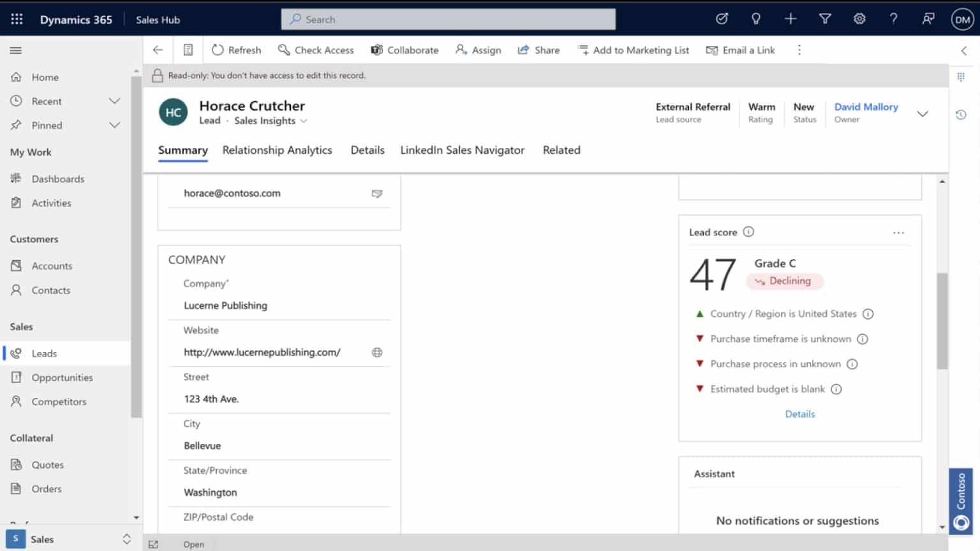Click the Collaborate icon
This screenshot has width=980, height=551.
pos(377,50)
